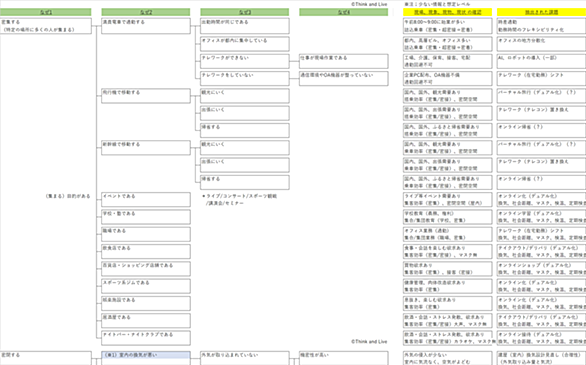Click the 企業PC配布、OA機器不備 box
The height and width of the screenshot is (365, 586).
coord(447,78)
